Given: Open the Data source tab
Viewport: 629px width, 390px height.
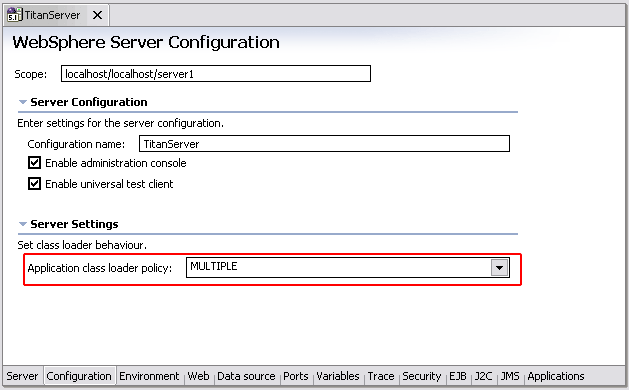Looking at the screenshot, I should coord(246,376).
